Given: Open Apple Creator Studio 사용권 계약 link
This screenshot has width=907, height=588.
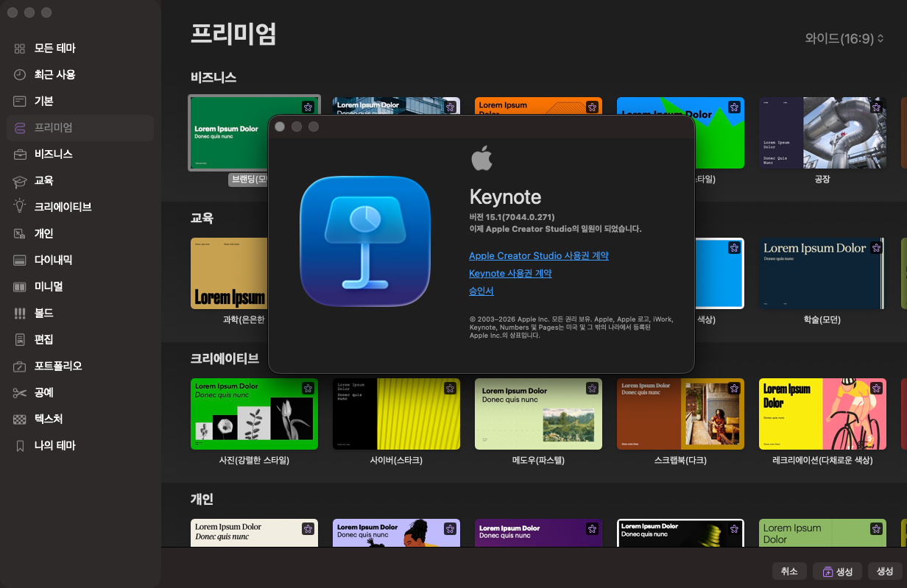Looking at the screenshot, I should [x=538, y=256].
